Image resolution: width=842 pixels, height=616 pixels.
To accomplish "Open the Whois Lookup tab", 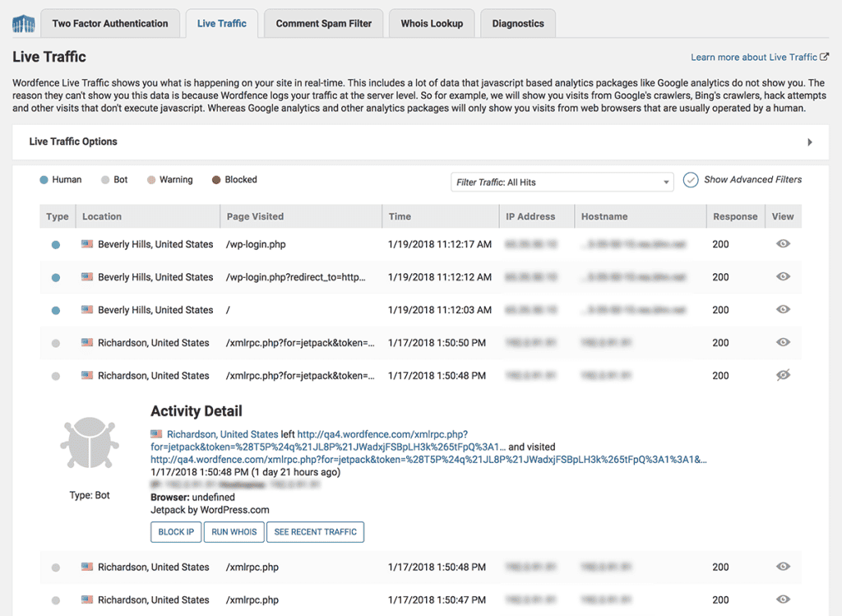I will click(x=432, y=24).
